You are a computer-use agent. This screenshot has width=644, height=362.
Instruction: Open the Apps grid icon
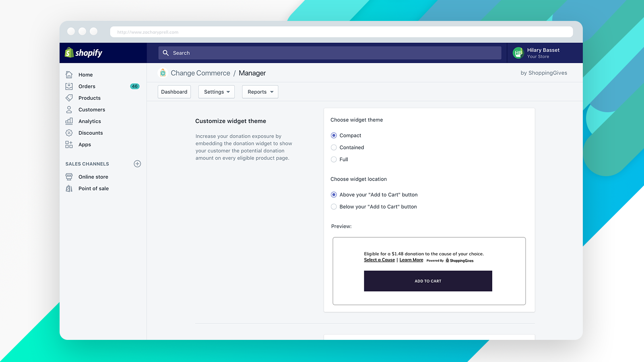69,144
